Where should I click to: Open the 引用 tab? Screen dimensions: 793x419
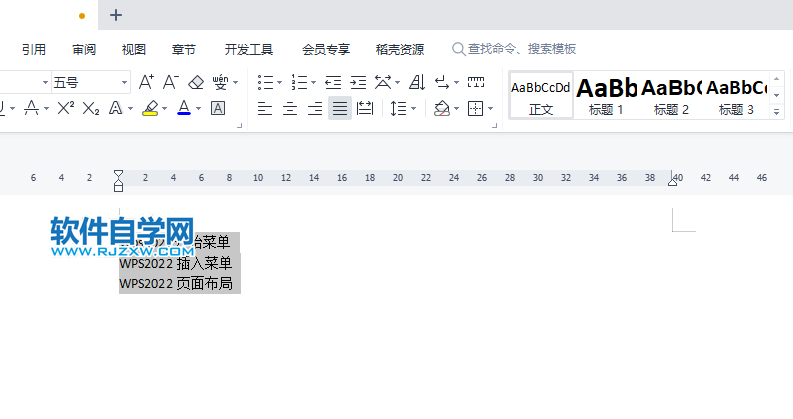pyautogui.click(x=34, y=49)
